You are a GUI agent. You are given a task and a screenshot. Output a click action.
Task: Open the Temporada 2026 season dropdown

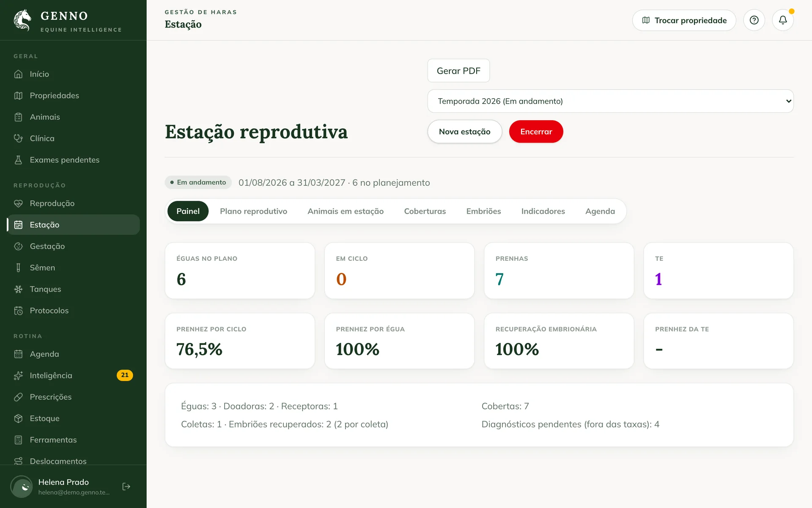[x=610, y=101]
